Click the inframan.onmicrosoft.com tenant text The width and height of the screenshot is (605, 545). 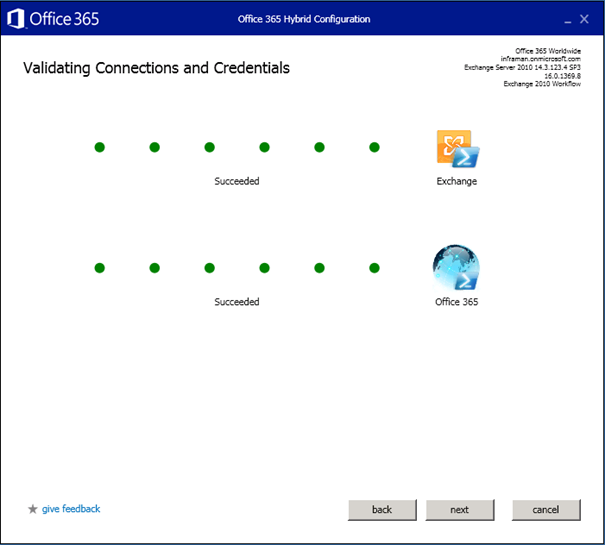pyautogui.click(x=540, y=59)
